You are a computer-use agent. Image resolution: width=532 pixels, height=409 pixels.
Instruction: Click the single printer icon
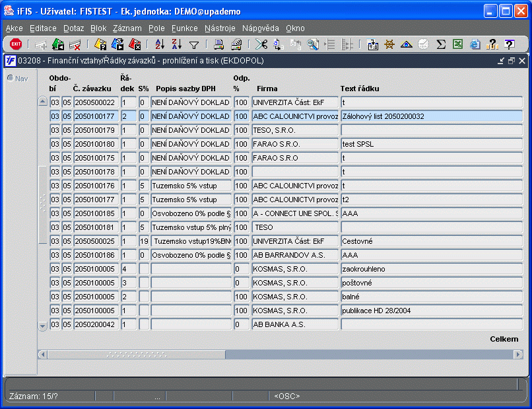point(219,44)
